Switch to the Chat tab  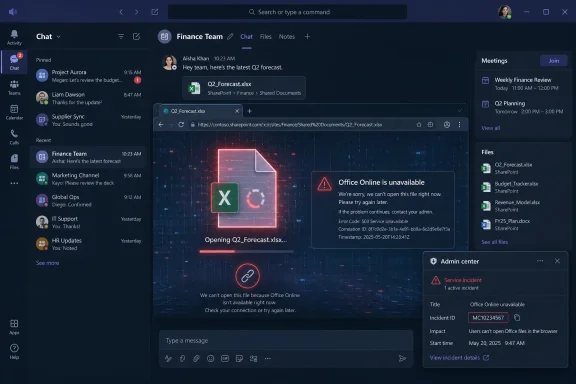pos(246,37)
